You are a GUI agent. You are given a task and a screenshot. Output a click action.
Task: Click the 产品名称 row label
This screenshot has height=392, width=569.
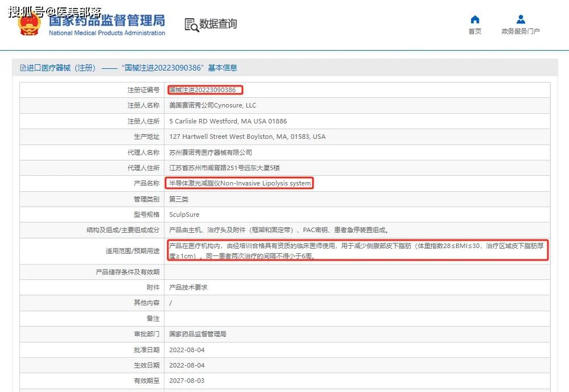[147, 183]
